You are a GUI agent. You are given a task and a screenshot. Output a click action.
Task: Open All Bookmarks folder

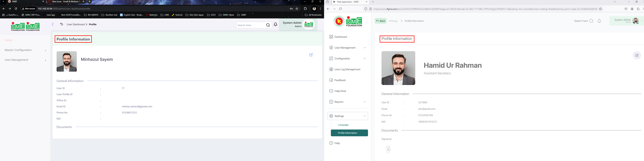[x=313, y=15]
